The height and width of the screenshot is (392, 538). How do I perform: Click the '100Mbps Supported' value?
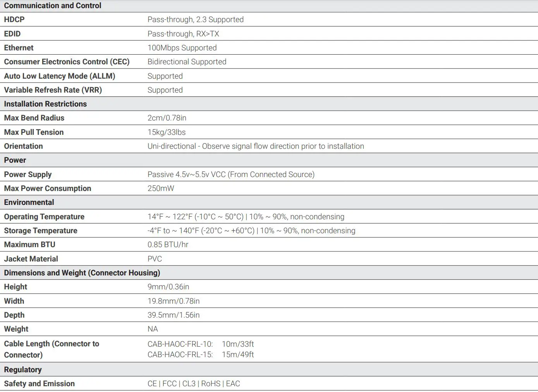pyautogui.click(x=182, y=48)
